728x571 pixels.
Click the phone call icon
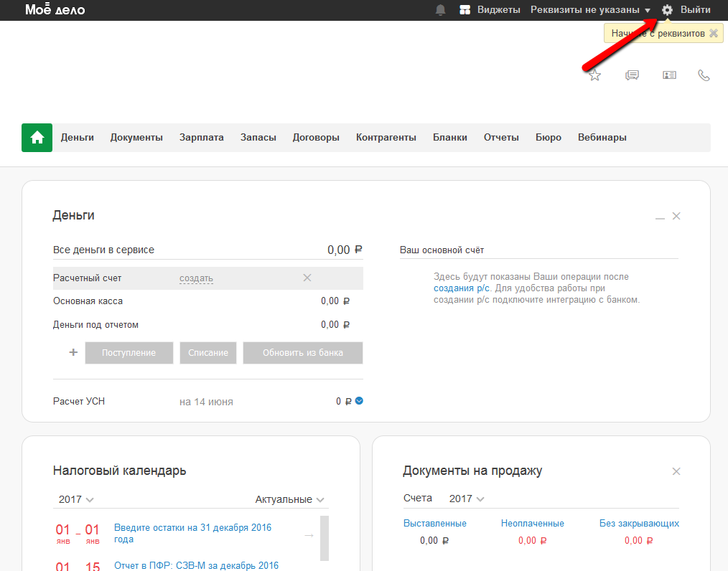click(x=704, y=75)
